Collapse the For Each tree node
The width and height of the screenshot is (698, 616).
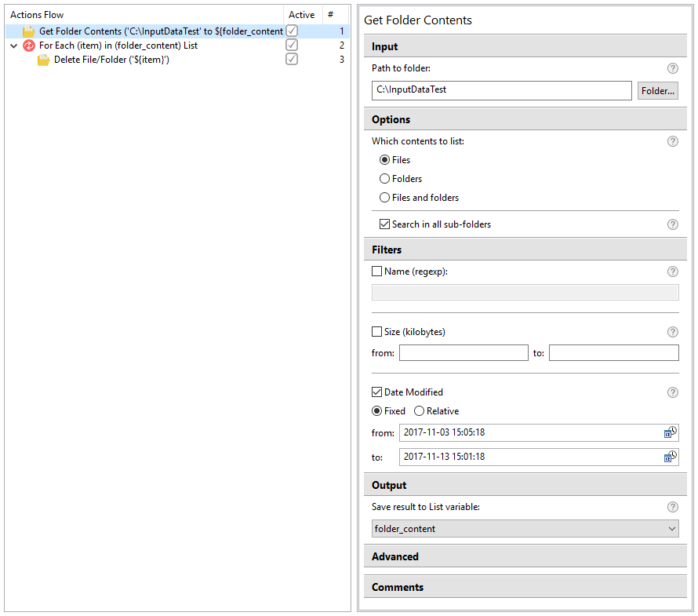14,46
